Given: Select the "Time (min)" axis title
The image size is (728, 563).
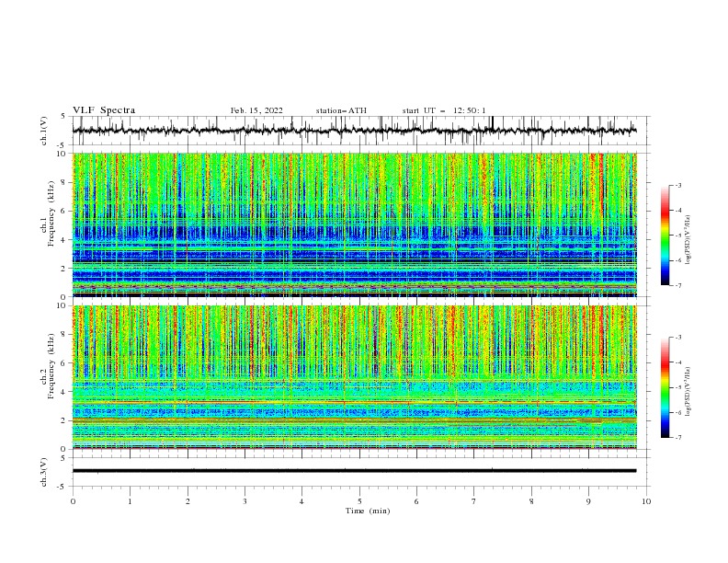Looking at the screenshot, I should pyautogui.click(x=368, y=511).
